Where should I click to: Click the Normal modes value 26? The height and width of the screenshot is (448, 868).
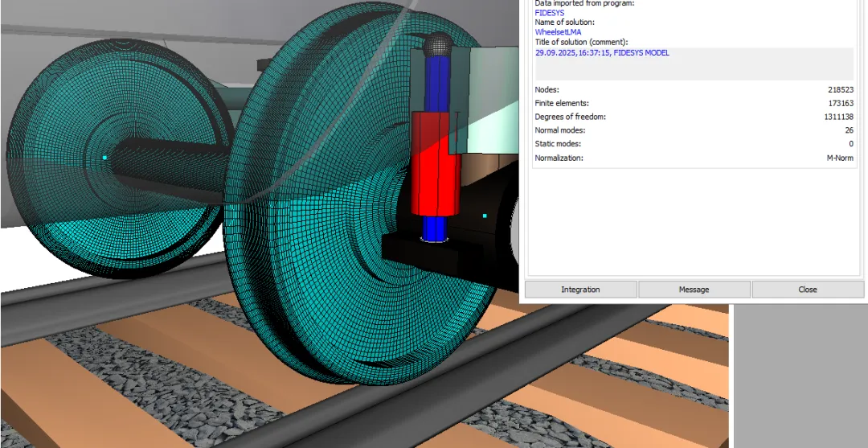[x=849, y=130]
